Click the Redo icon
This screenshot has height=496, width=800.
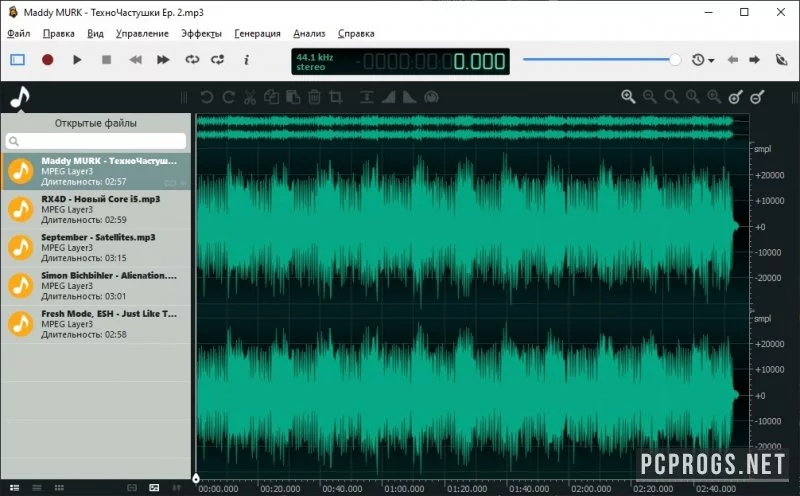point(229,97)
